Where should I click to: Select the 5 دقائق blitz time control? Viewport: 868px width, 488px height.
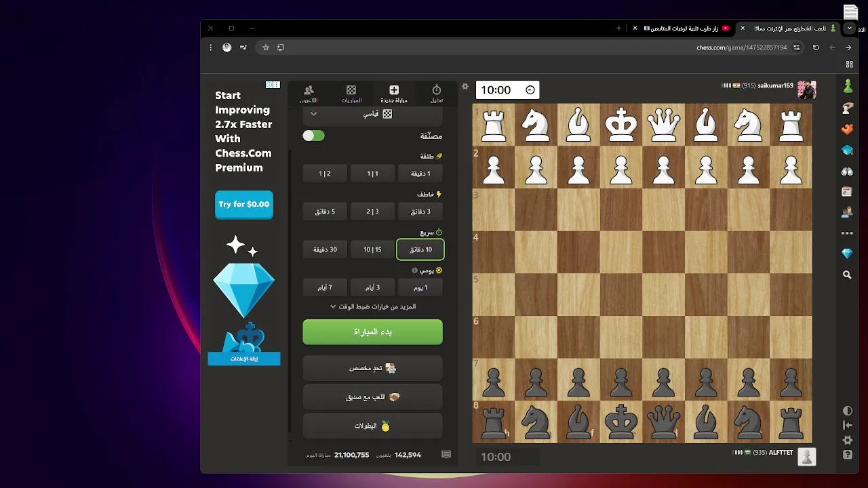click(x=325, y=211)
